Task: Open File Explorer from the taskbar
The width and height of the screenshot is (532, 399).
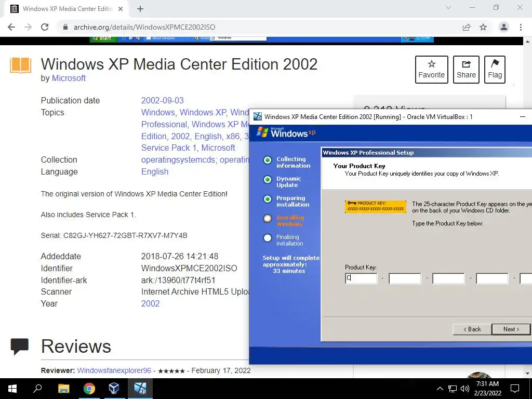Action: (x=64, y=389)
